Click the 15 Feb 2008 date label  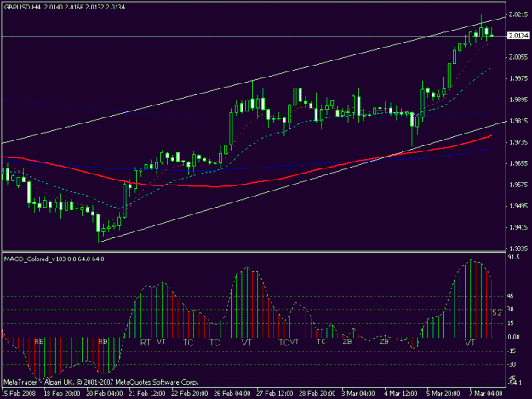tap(19, 394)
